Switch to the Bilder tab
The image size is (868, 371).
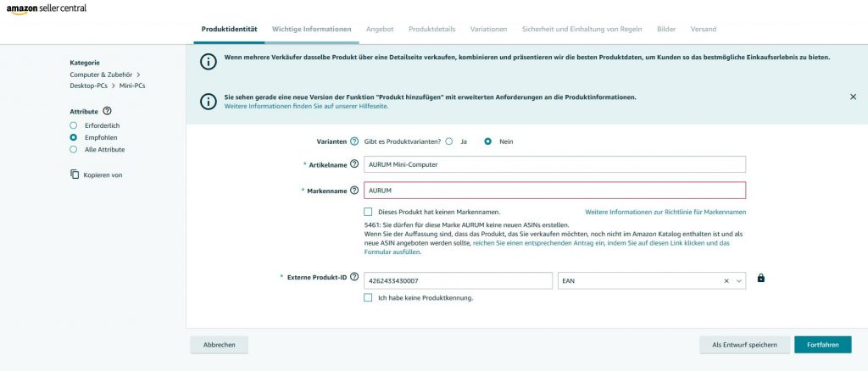[666, 30]
